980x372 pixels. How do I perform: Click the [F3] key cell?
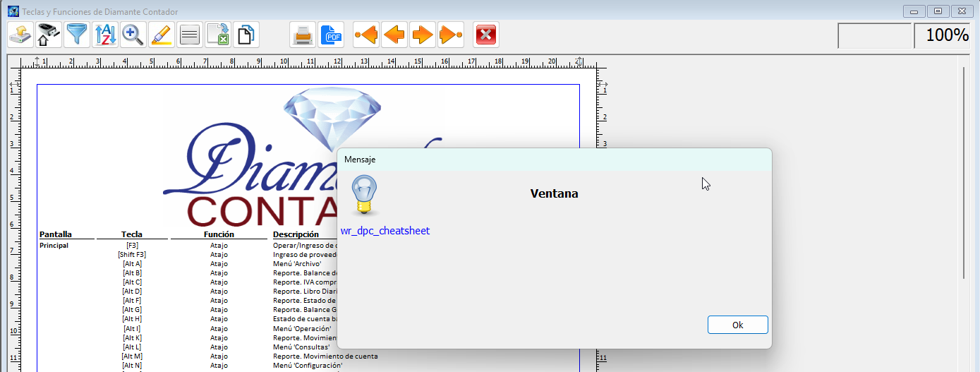point(132,246)
